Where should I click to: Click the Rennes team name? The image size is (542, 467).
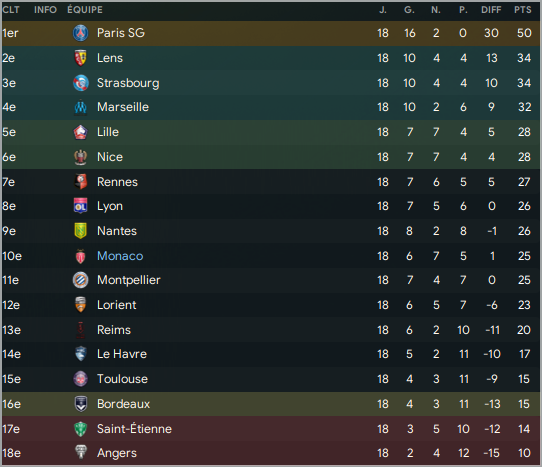[x=117, y=182]
